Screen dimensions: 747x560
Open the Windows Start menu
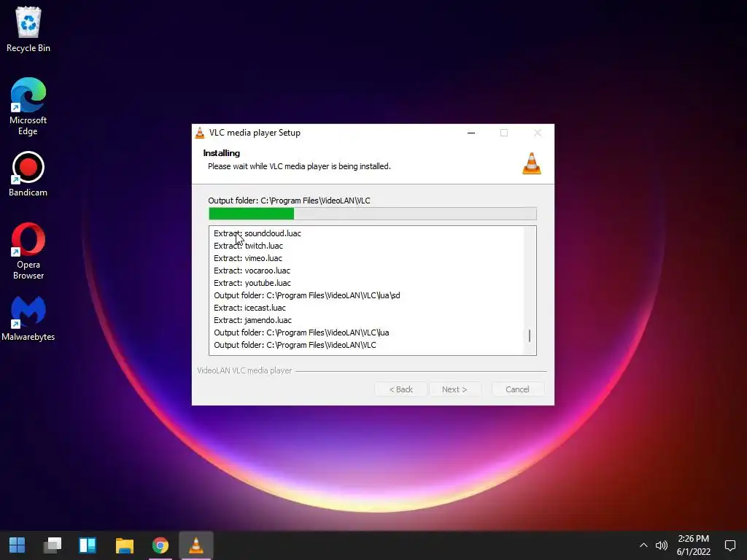18,545
